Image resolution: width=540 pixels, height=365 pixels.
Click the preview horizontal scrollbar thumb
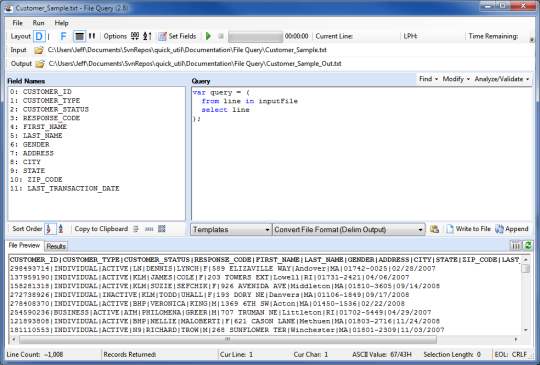coord(228,340)
